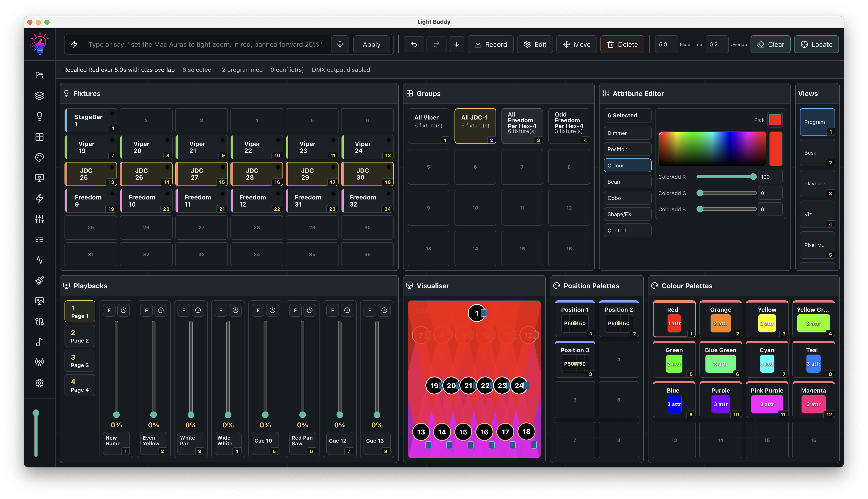
Task: Click the command text input field
Action: (205, 44)
